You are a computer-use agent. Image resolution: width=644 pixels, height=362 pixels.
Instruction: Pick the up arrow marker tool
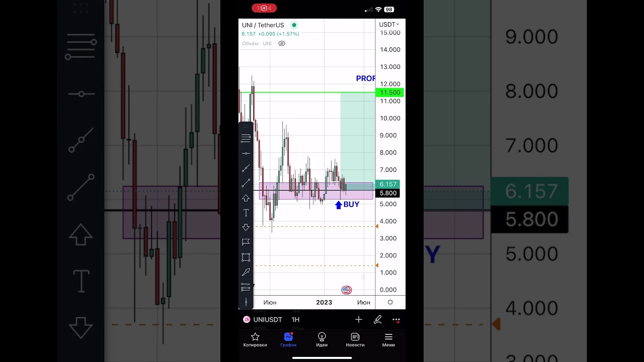coord(246,198)
